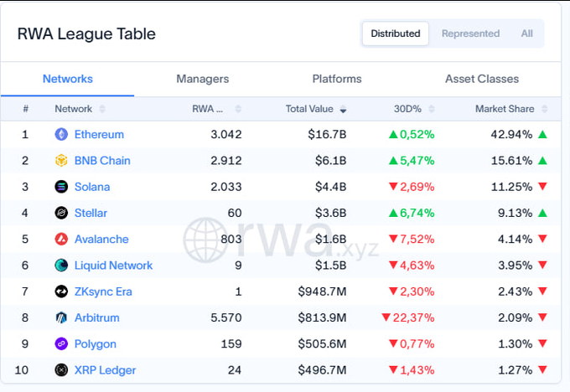This screenshot has height=392, width=570.
Task: Open the BNB Chain network link
Action: click(102, 161)
